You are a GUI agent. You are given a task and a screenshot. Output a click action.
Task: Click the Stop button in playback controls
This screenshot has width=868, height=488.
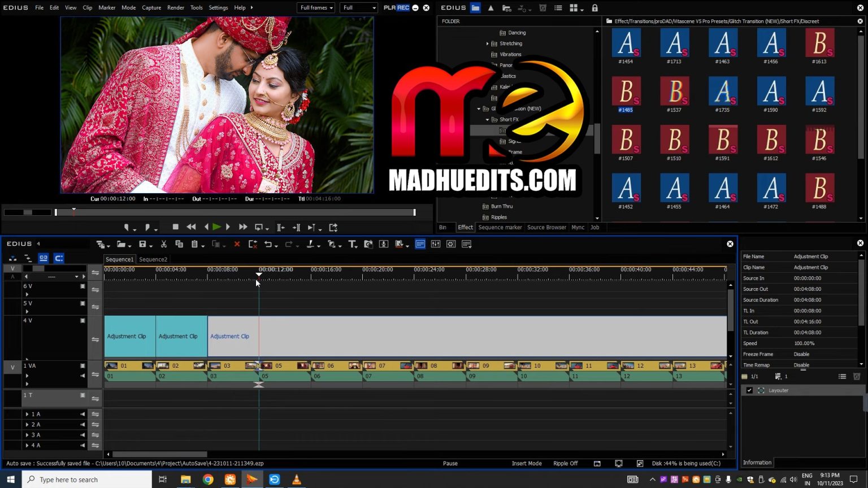[x=176, y=227]
